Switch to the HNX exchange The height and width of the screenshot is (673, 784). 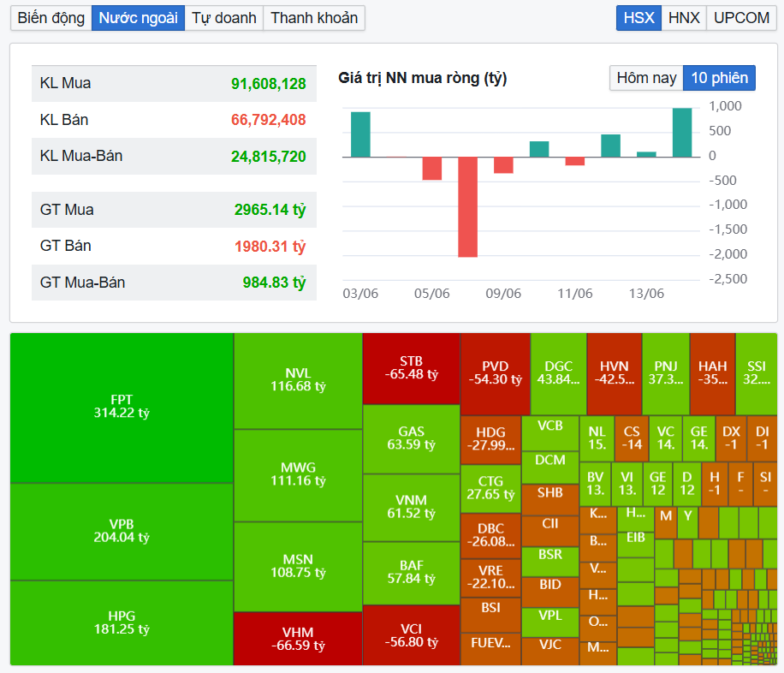pyautogui.click(x=684, y=18)
